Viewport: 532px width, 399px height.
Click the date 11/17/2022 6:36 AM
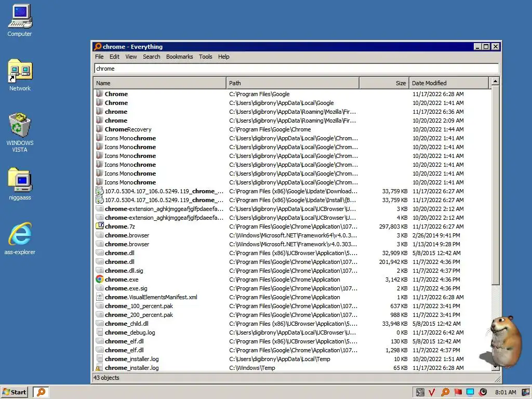[x=438, y=112]
